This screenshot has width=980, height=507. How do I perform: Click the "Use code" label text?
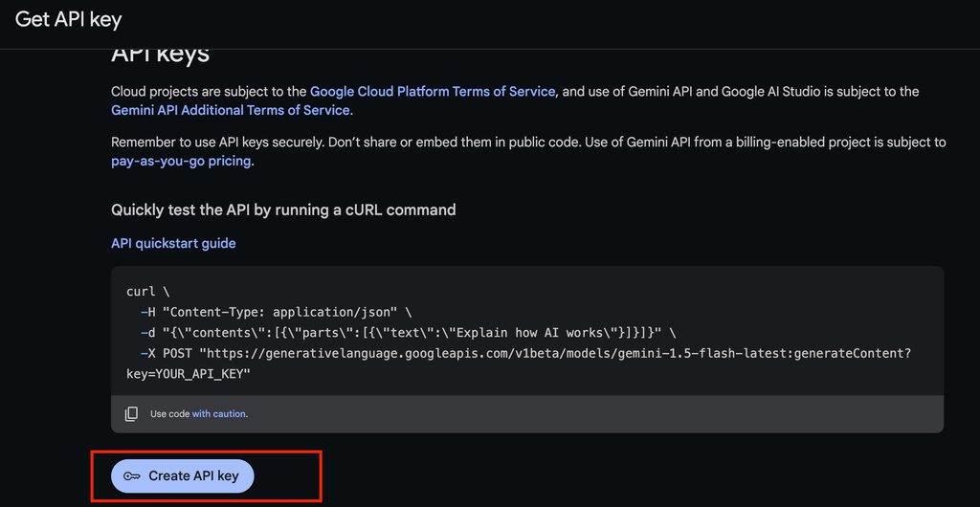click(169, 414)
